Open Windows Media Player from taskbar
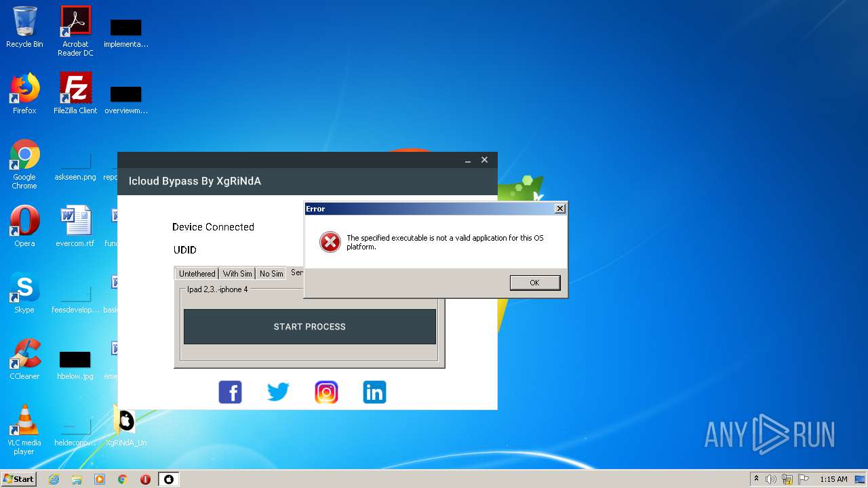This screenshot has width=868, height=488. click(100, 479)
